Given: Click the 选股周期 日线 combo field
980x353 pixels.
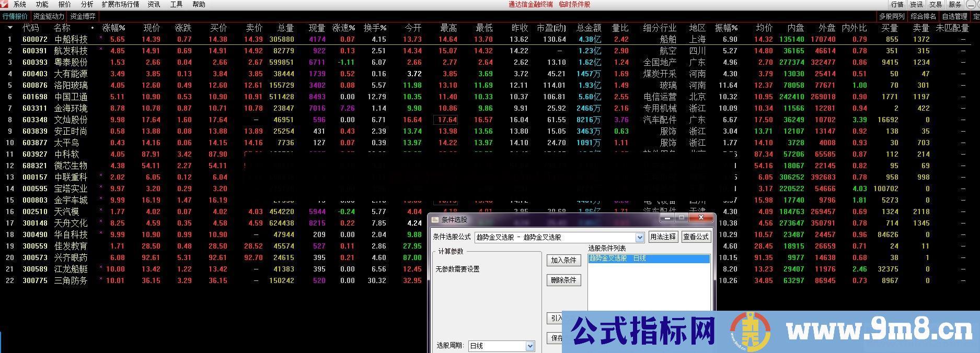Looking at the screenshot, I should [501, 346].
